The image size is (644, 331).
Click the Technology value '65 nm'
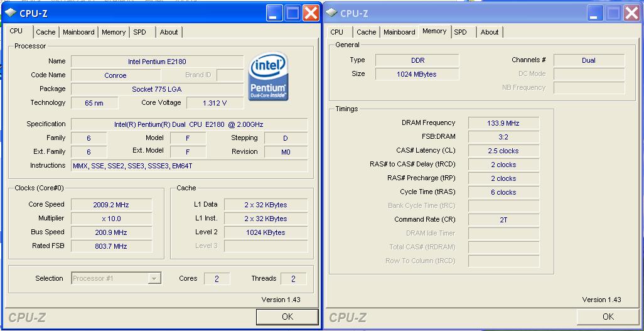click(x=94, y=103)
